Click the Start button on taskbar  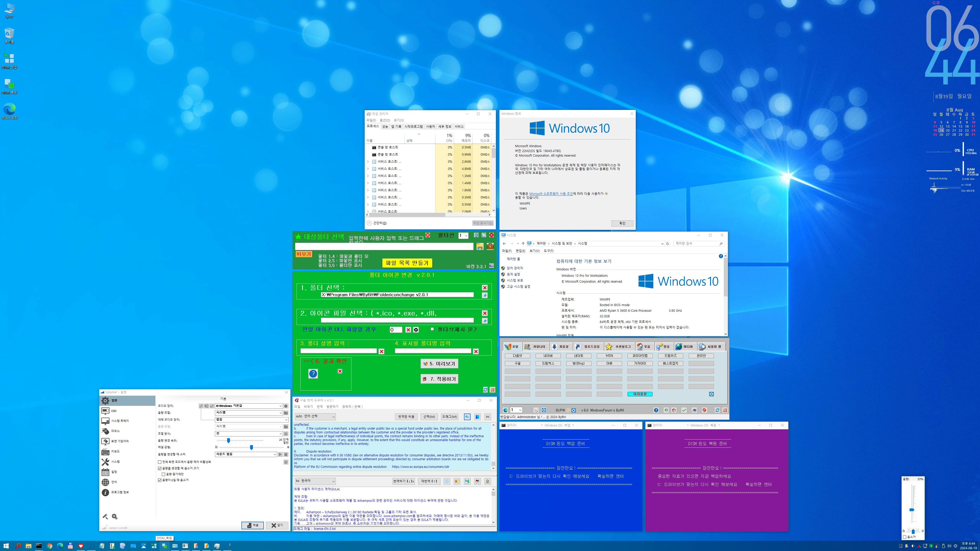click(6, 546)
